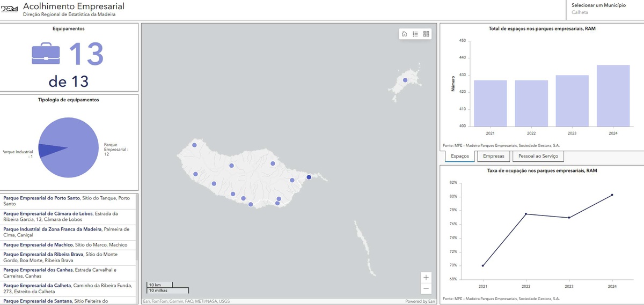Click the 2024 bar in spaces chart
The image size is (644, 305).
pos(613,96)
